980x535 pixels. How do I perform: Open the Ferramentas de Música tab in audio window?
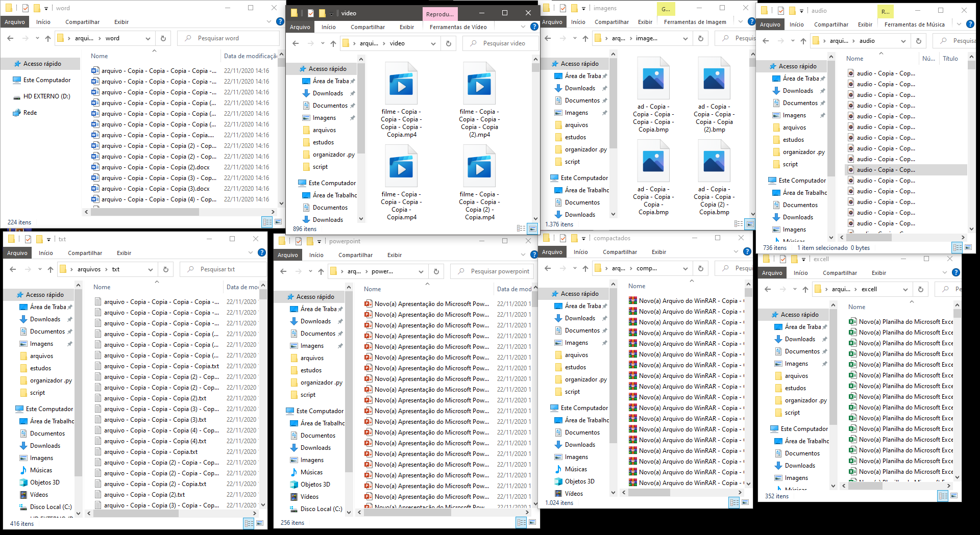click(915, 24)
